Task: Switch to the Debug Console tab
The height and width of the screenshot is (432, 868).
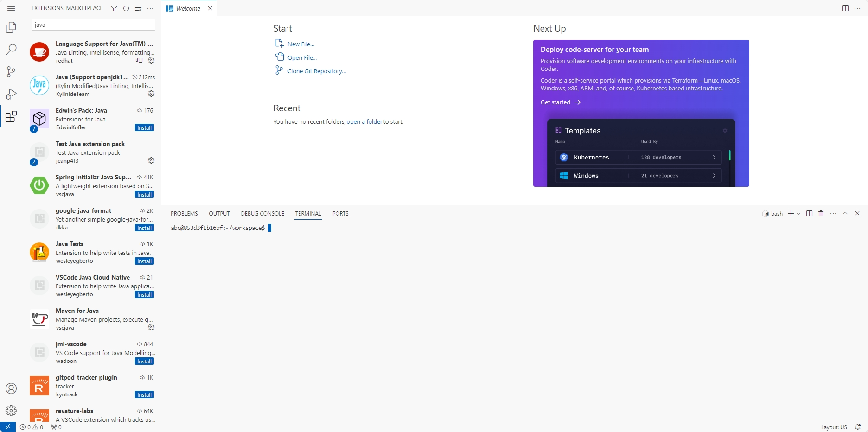Action: click(262, 214)
